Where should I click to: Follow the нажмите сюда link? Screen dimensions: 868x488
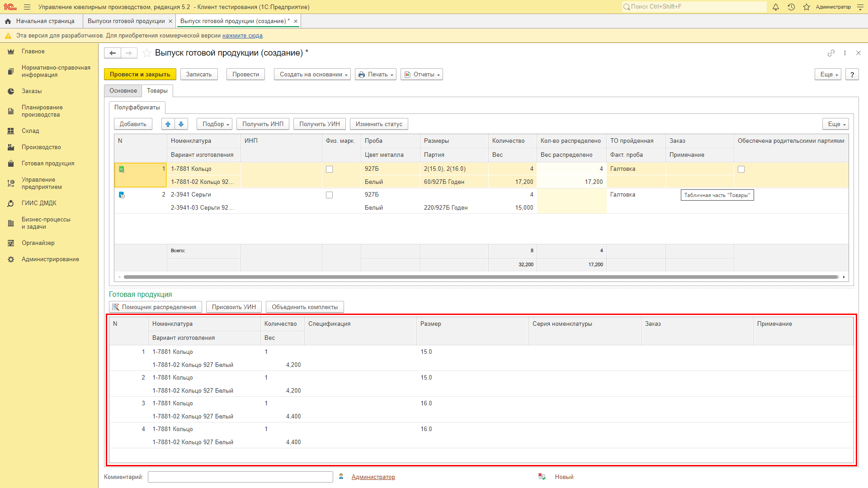242,36
